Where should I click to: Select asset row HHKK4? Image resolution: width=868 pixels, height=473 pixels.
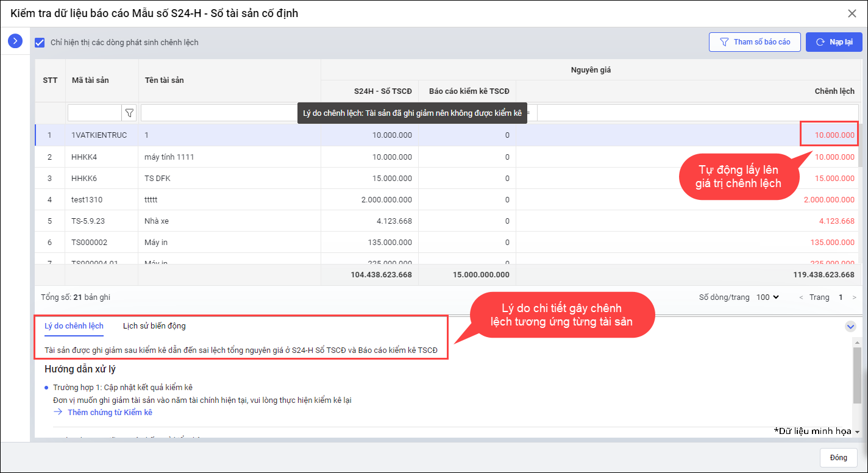(x=447, y=157)
